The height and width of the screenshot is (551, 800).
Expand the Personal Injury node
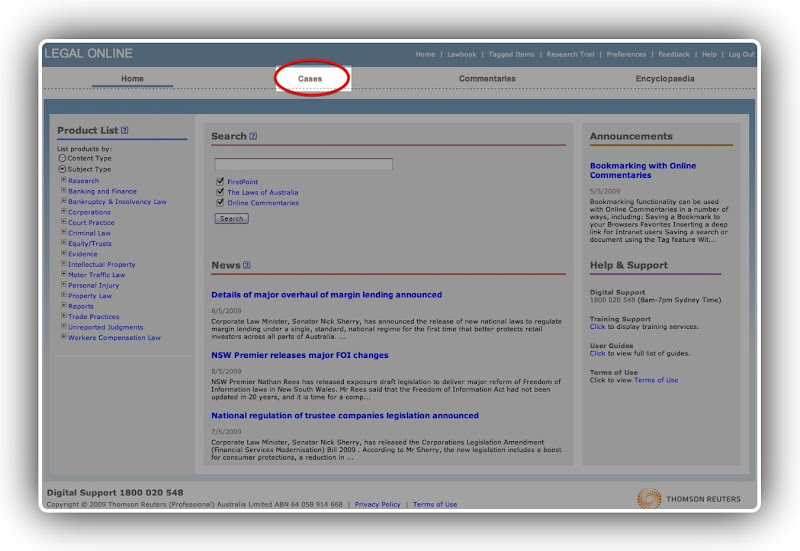point(64,285)
